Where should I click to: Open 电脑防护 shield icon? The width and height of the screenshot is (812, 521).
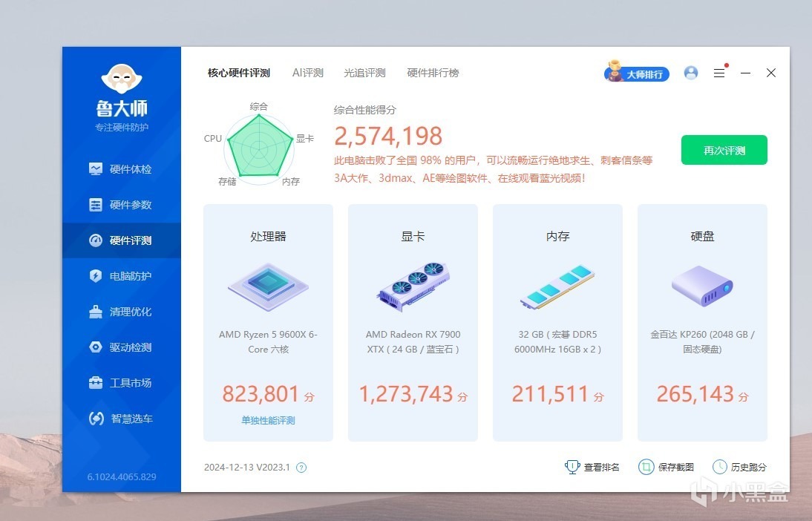tap(95, 275)
